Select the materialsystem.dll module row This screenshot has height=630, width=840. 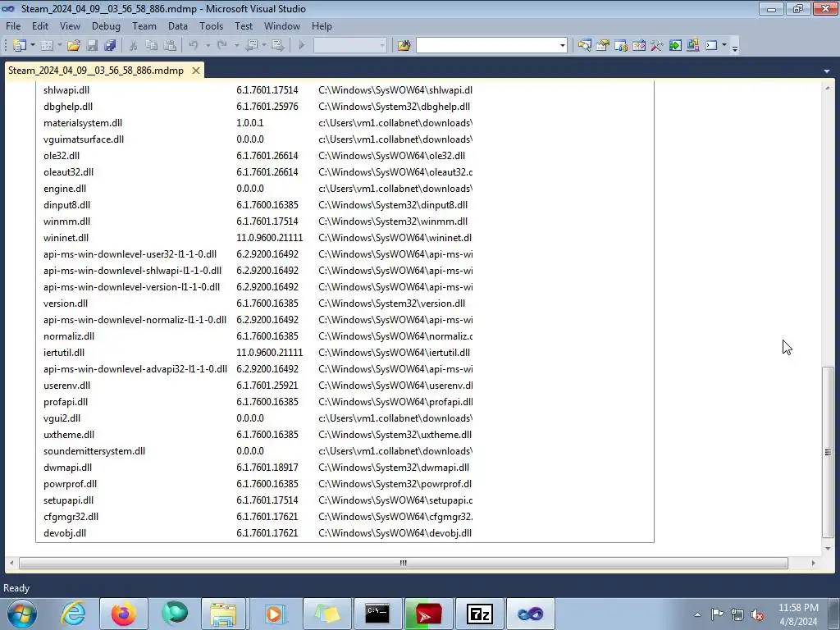258,123
